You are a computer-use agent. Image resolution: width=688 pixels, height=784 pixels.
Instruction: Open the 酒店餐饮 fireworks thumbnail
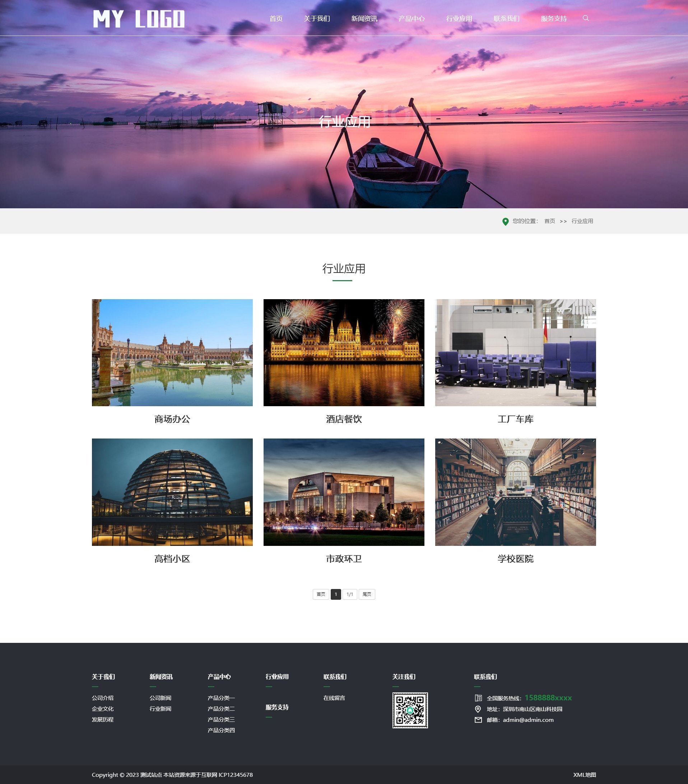click(344, 352)
